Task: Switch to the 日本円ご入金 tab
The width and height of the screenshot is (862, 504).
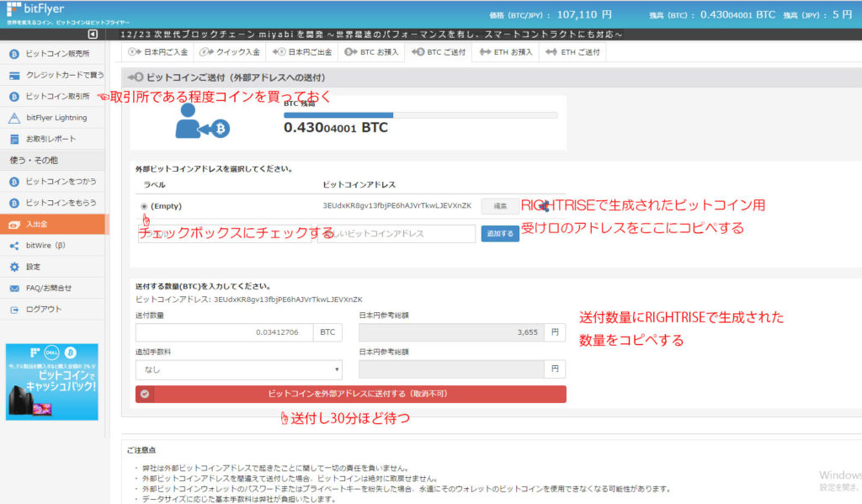Action: 157,52
